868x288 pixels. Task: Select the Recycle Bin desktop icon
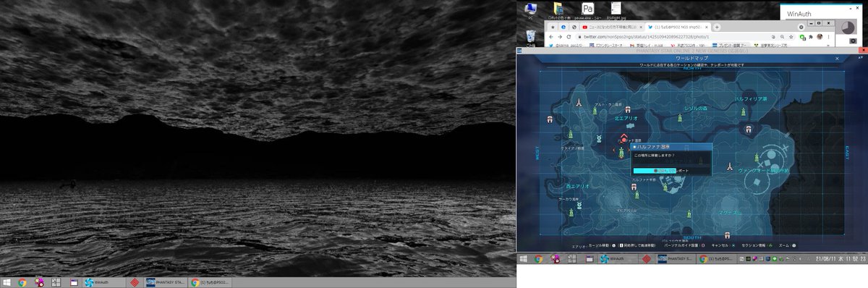click(530, 38)
